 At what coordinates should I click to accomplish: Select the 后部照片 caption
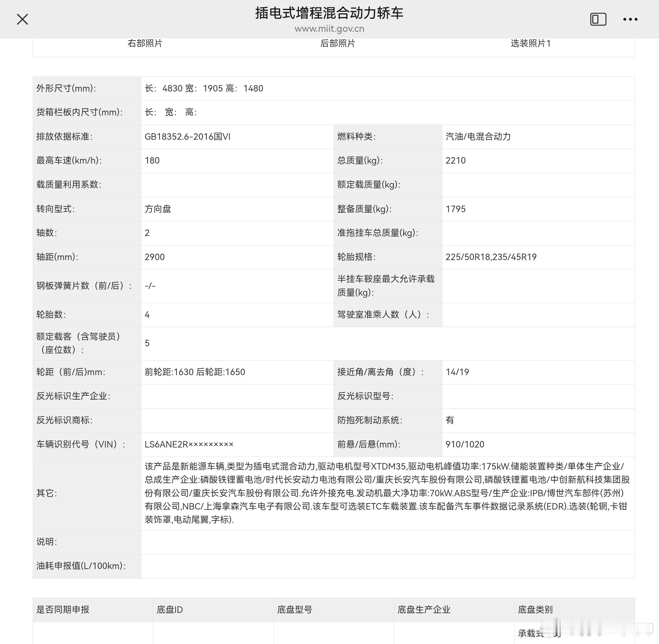(338, 43)
